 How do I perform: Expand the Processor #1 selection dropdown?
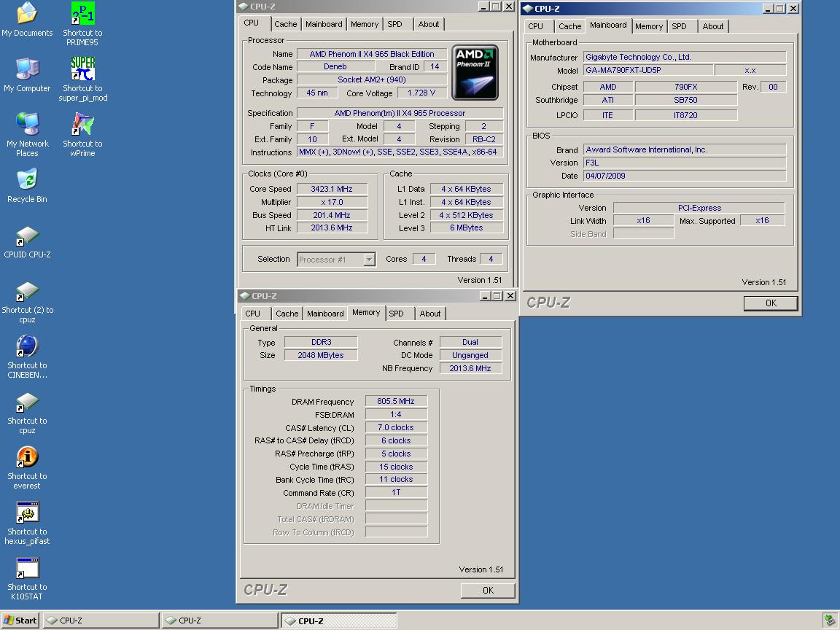[x=369, y=260]
